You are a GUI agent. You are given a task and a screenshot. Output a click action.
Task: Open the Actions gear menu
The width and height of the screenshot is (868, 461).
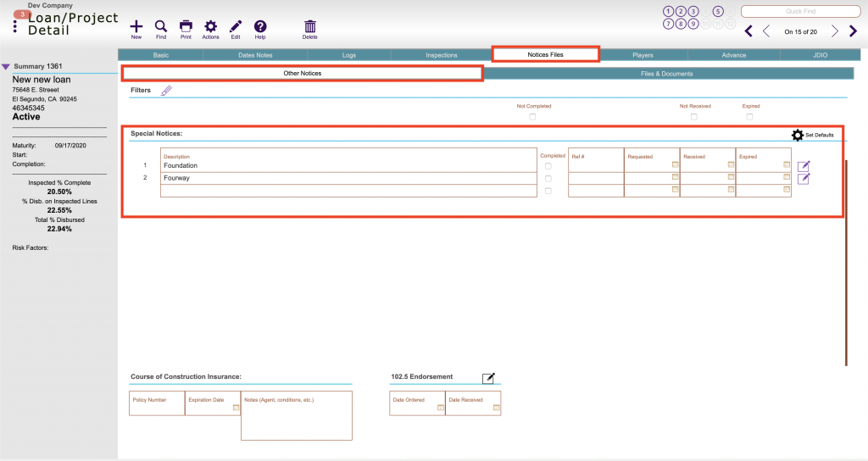click(210, 27)
